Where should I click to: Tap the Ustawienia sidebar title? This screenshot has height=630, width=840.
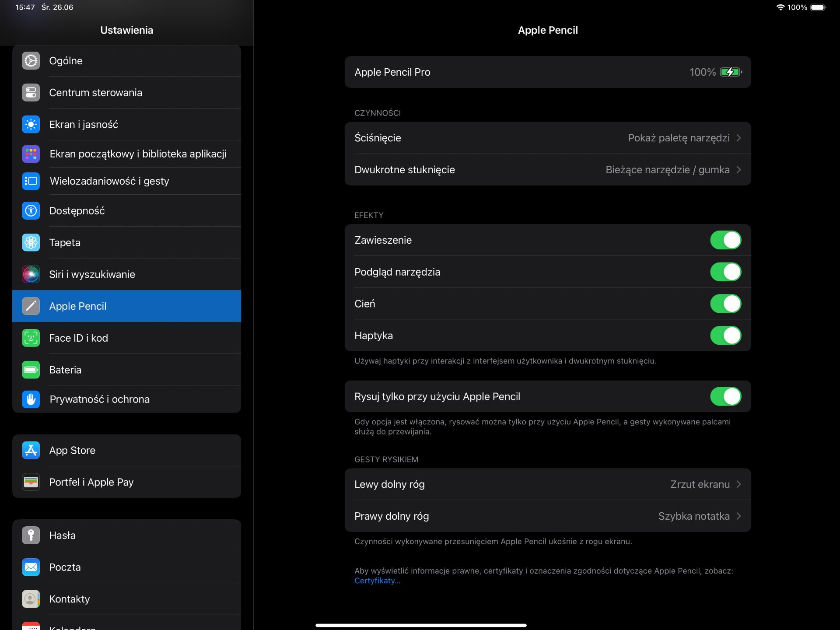(126, 30)
